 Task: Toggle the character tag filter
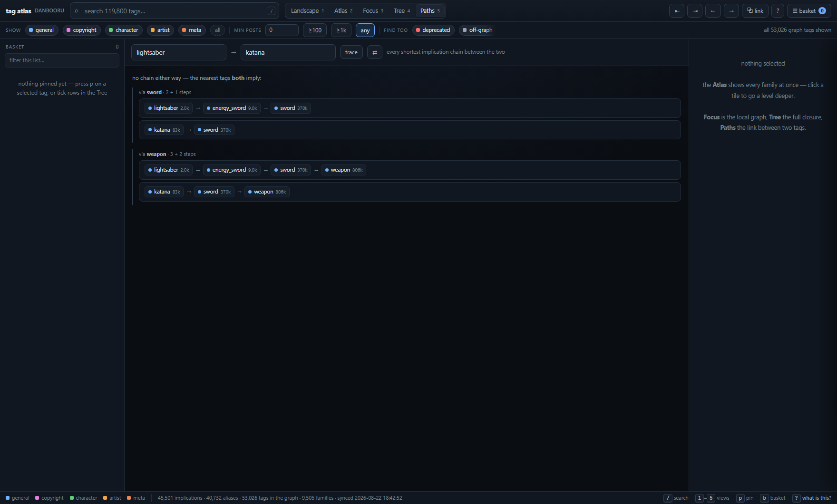coord(124,30)
